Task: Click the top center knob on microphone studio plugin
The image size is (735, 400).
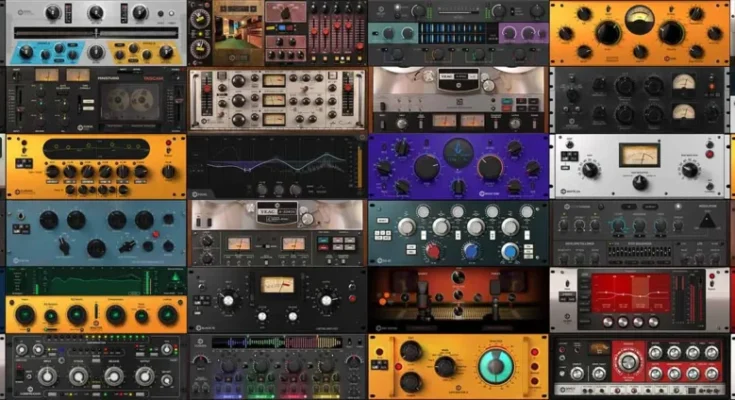Action: coord(458,278)
